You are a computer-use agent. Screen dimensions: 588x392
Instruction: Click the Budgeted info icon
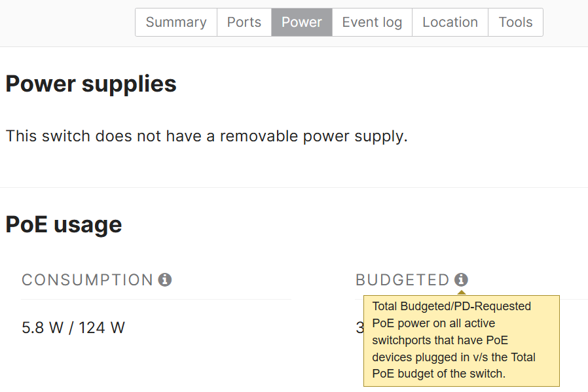coord(461,279)
